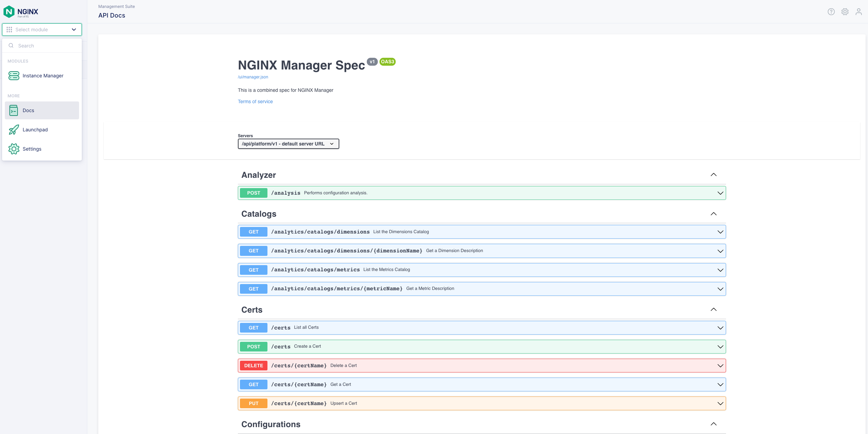Click 'List the Metrics Catalog' description
The height and width of the screenshot is (434, 868).
[x=387, y=270]
